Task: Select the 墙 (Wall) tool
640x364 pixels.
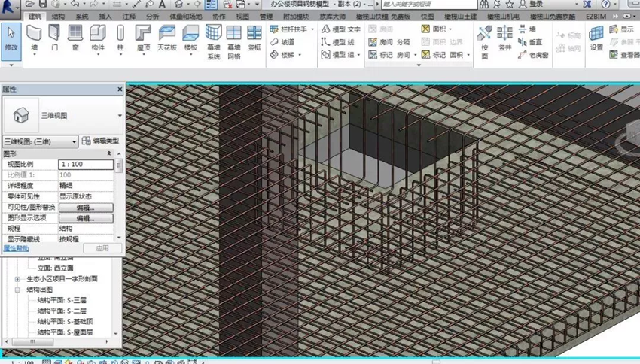Action: tap(34, 37)
